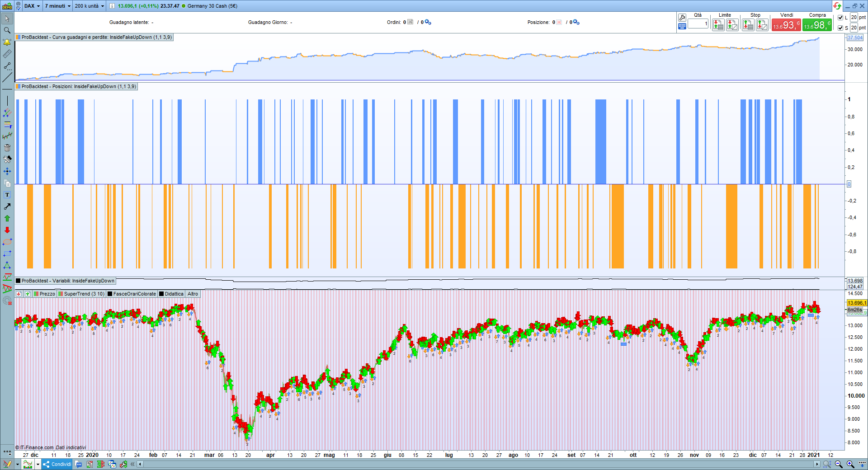Click the Condividi share button
Screen dimensions: 868x470
[x=57, y=464]
